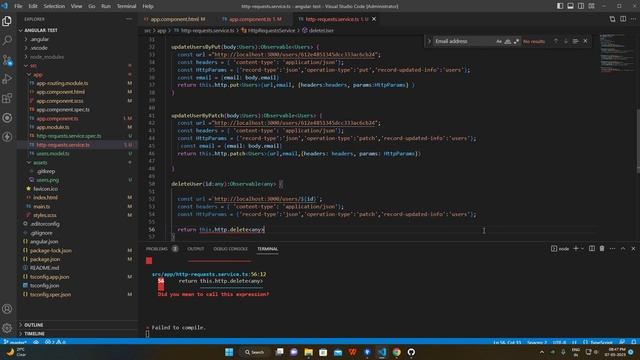Open the Run and Debug view
This screenshot has width=640, height=360.
point(7,79)
